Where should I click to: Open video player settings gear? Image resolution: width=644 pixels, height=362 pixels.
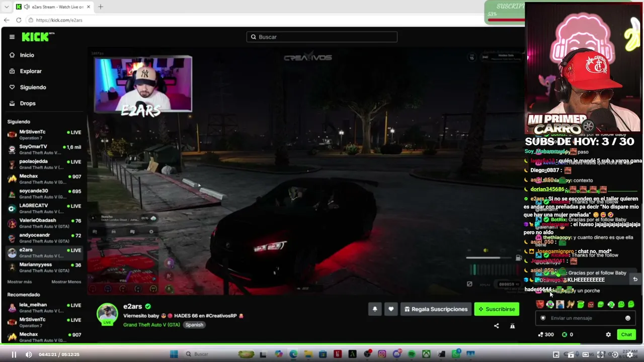coord(629,354)
